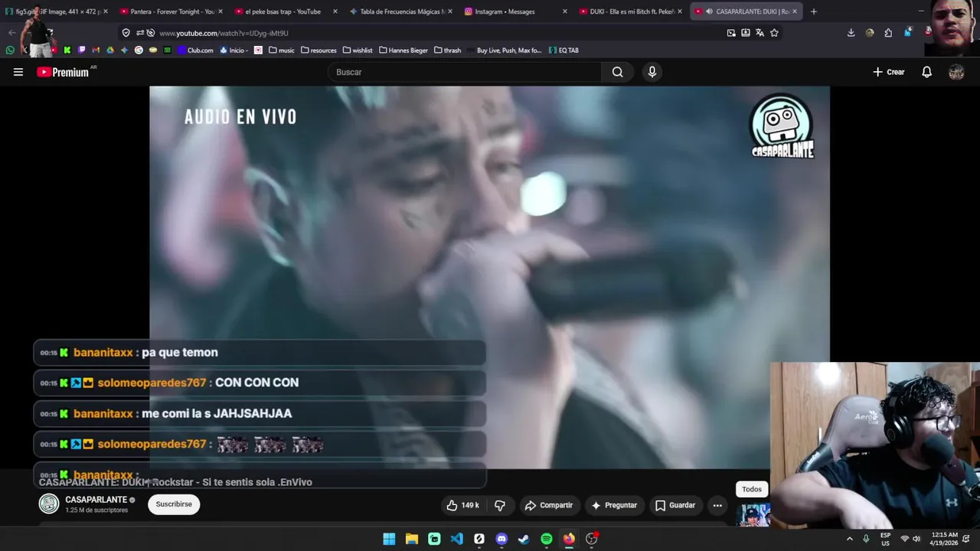Bookmark this page with the star icon
This screenshot has width=980, height=551.
tap(774, 33)
